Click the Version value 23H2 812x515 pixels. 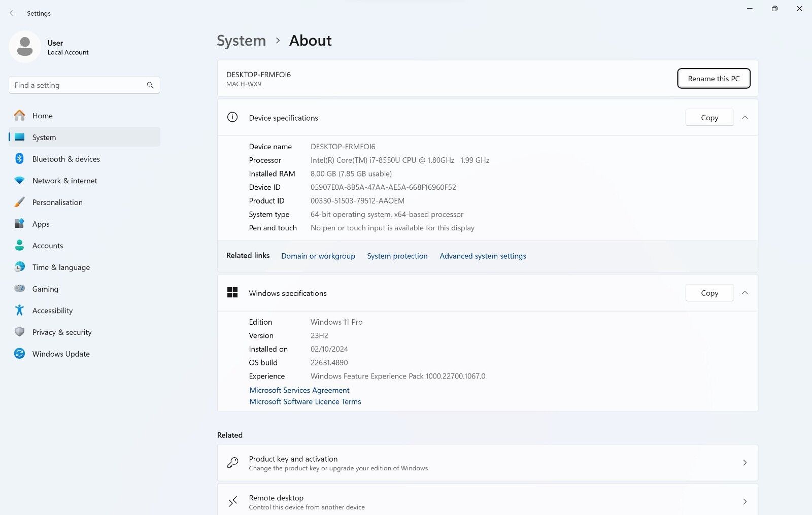[319, 335]
